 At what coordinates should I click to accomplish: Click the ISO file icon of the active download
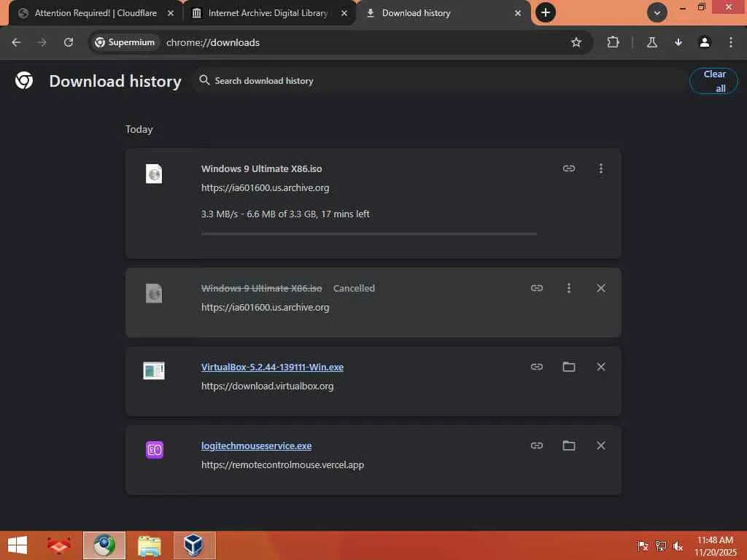[x=154, y=174]
